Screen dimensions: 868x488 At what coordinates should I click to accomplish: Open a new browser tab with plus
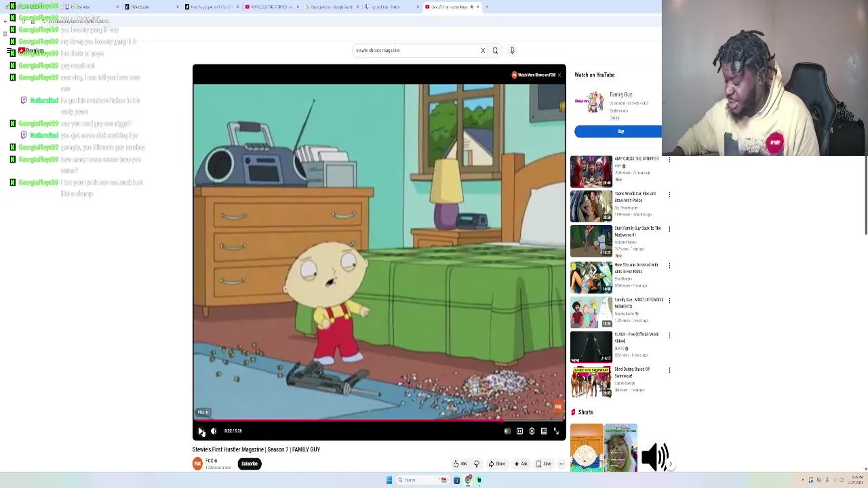click(x=487, y=7)
